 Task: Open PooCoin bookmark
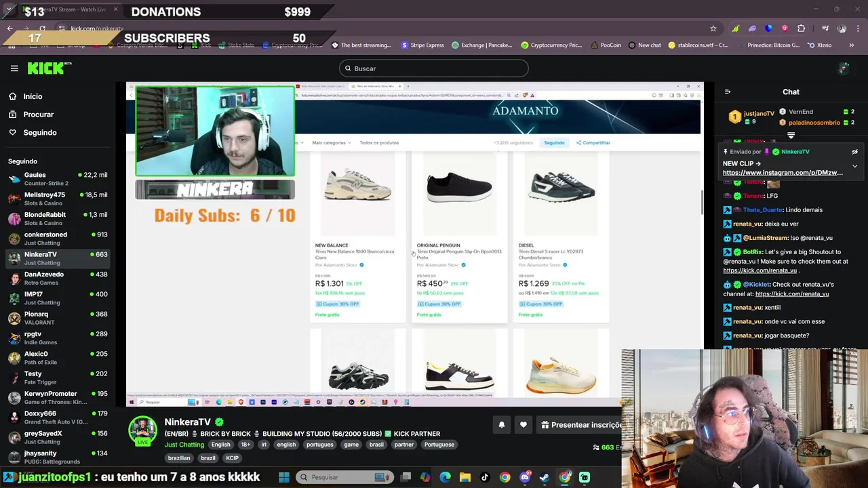click(x=606, y=45)
